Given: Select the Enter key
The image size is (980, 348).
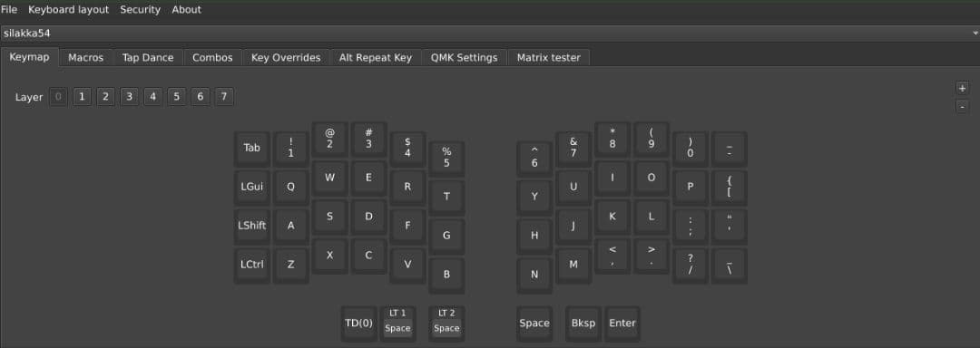Looking at the screenshot, I should (622, 323).
